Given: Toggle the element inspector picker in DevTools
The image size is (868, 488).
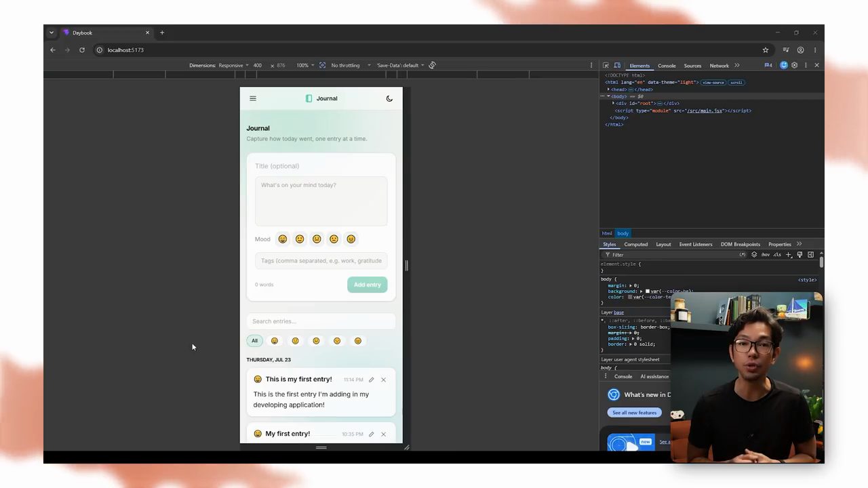Looking at the screenshot, I should [x=606, y=66].
